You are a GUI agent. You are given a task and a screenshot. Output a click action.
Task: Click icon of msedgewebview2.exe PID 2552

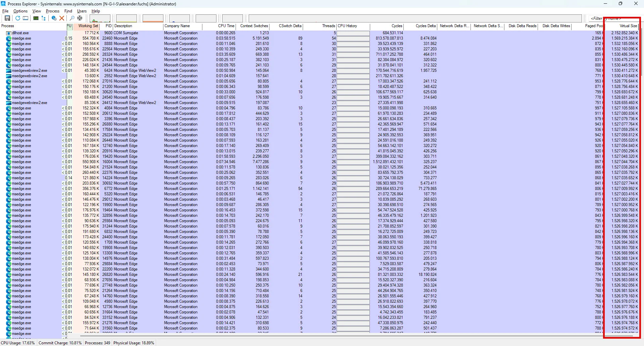coord(9,76)
